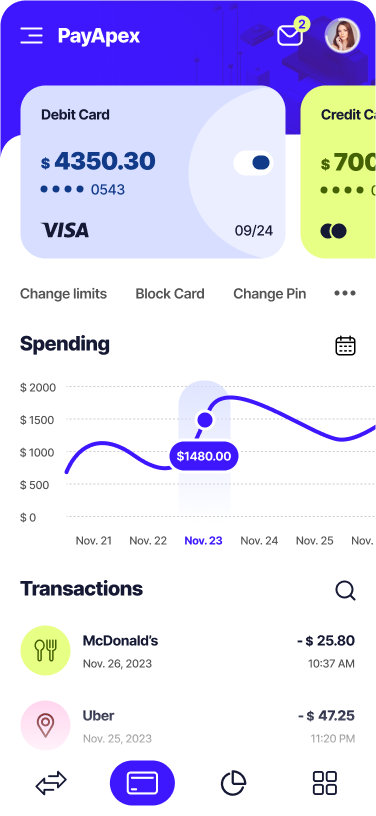This screenshot has width=376, height=816.
Task: Select Nov. 22 on the chart axis
Action: [148, 541]
